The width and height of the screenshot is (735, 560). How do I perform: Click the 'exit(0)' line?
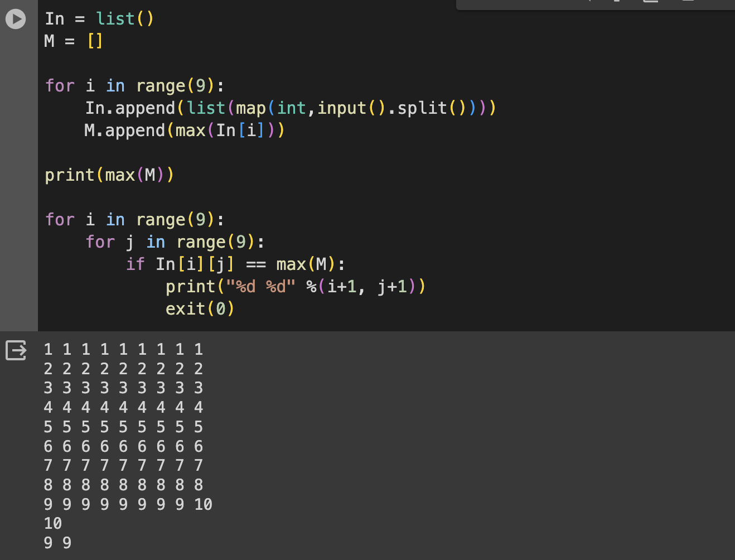200,309
